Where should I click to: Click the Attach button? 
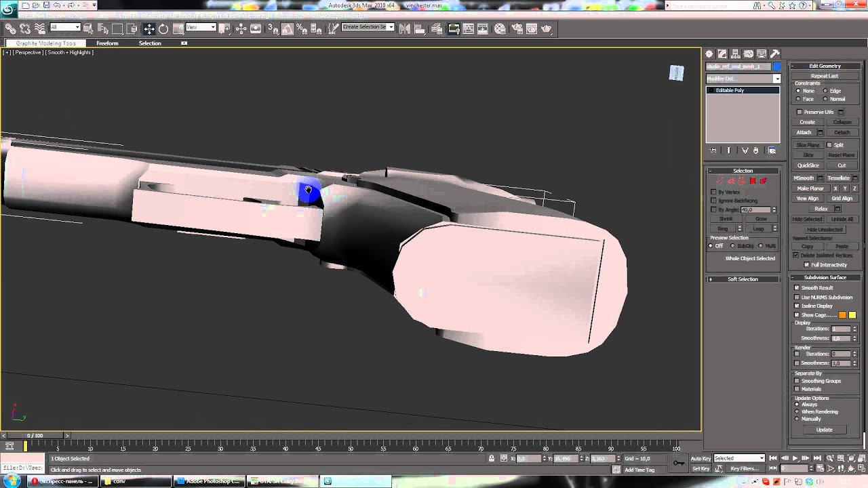point(804,133)
